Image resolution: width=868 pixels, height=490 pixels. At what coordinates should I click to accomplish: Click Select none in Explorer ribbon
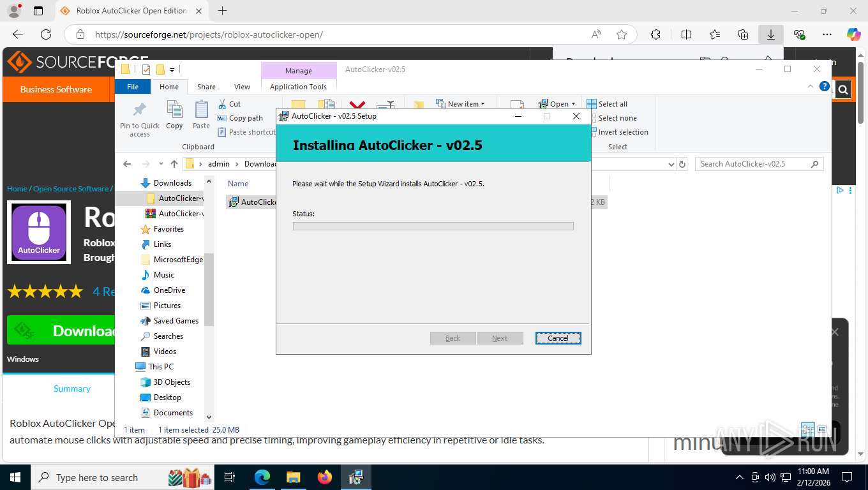click(611, 118)
